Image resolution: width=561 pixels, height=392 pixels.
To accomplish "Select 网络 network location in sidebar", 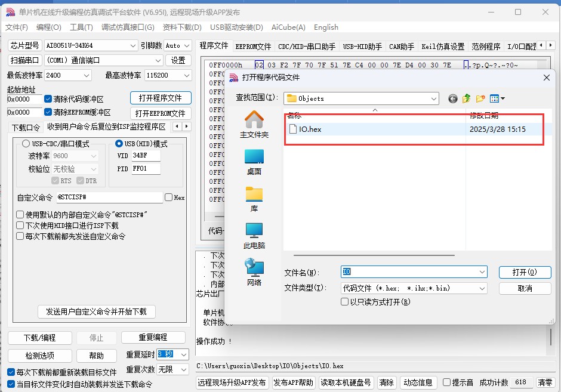I will [254, 273].
